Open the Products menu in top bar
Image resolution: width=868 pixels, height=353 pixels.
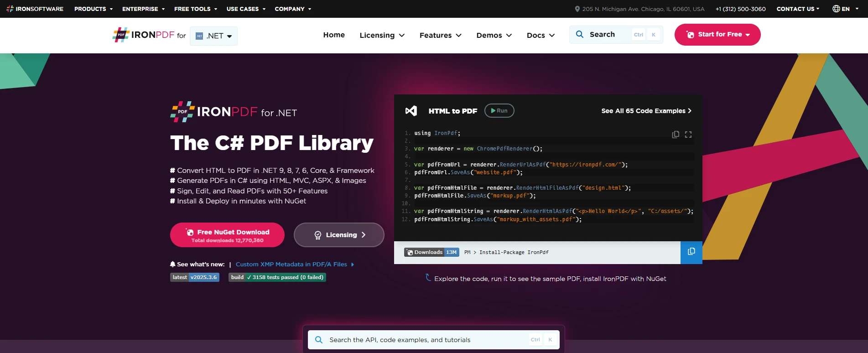94,9
